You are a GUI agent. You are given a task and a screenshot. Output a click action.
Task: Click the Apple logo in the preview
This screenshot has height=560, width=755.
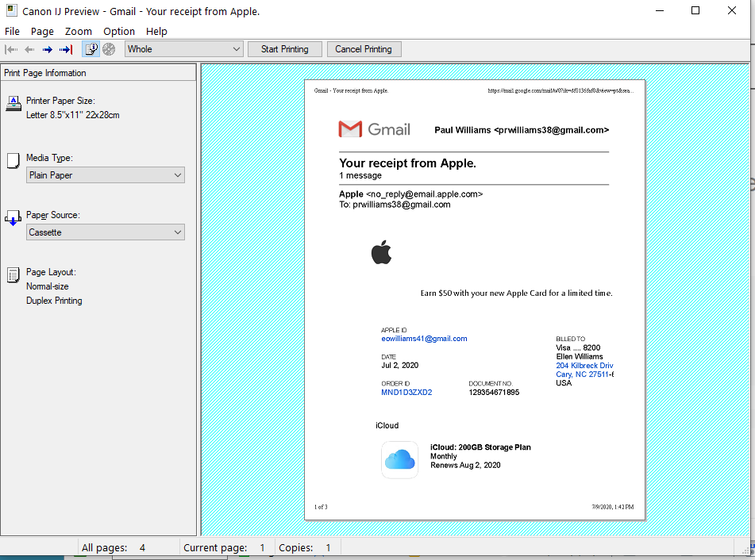point(381,252)
